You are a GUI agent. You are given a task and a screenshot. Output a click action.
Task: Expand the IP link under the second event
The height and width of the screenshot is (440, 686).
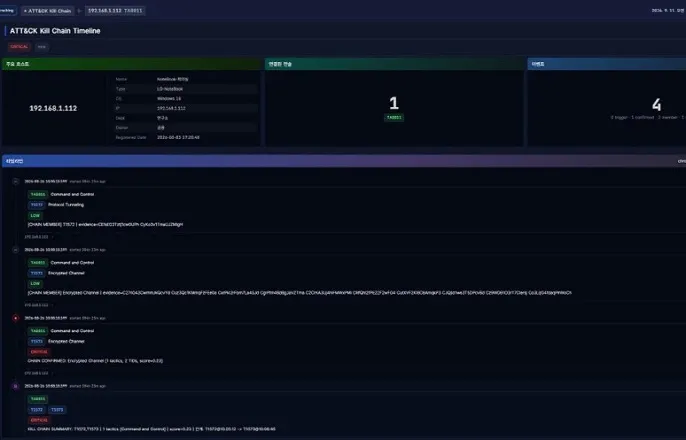coord(38,305)
